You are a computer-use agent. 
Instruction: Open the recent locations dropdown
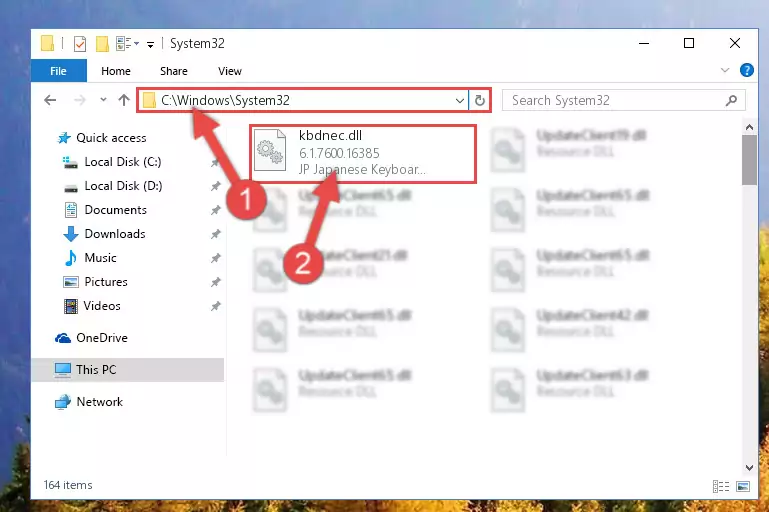click(x=103, y=100)
